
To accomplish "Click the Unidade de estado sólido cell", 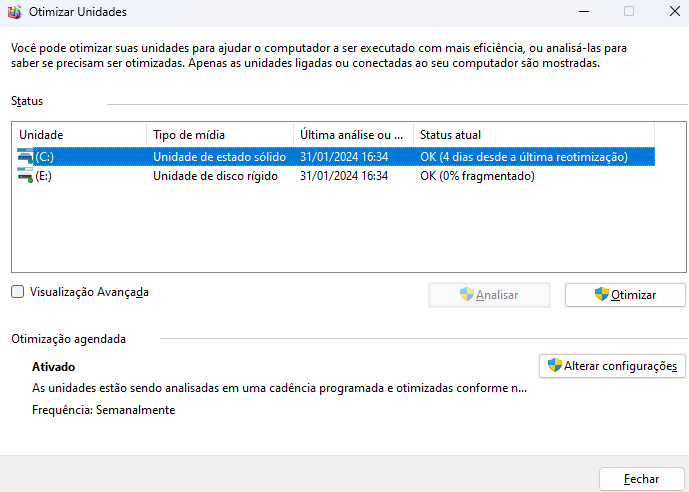I will [x=219, y=157].
